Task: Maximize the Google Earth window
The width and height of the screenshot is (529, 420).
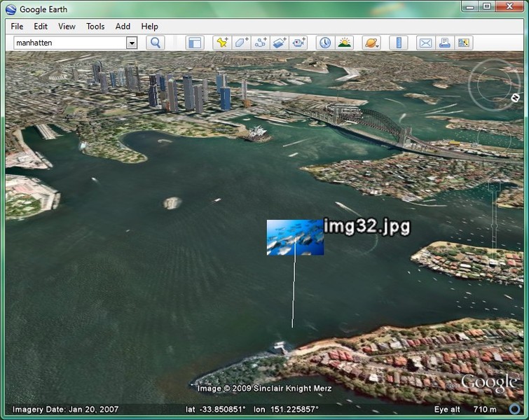Action: coord(487,7)
